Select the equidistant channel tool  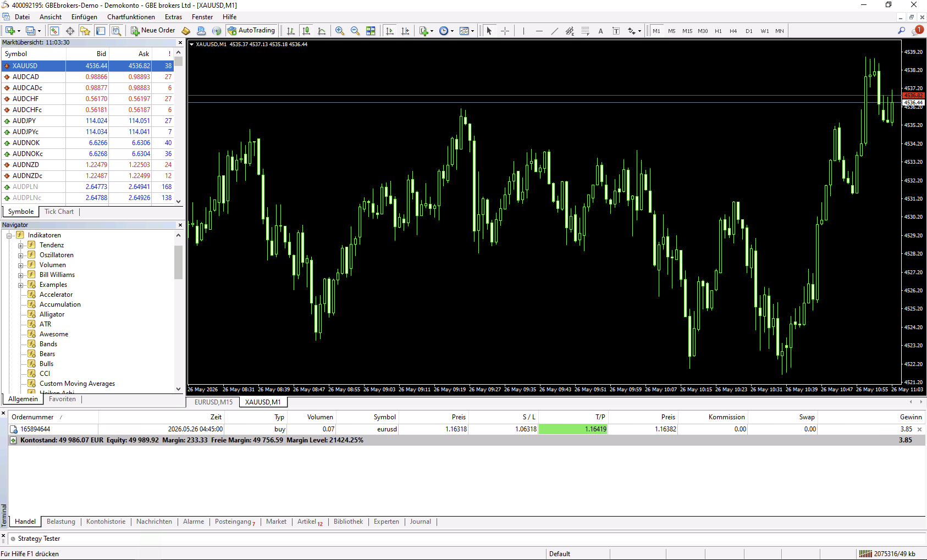(570, 31)
